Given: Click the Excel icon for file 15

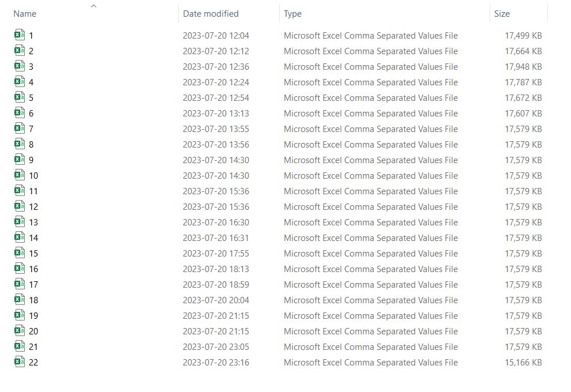Looking at the screenshot, I should point(20,253).
